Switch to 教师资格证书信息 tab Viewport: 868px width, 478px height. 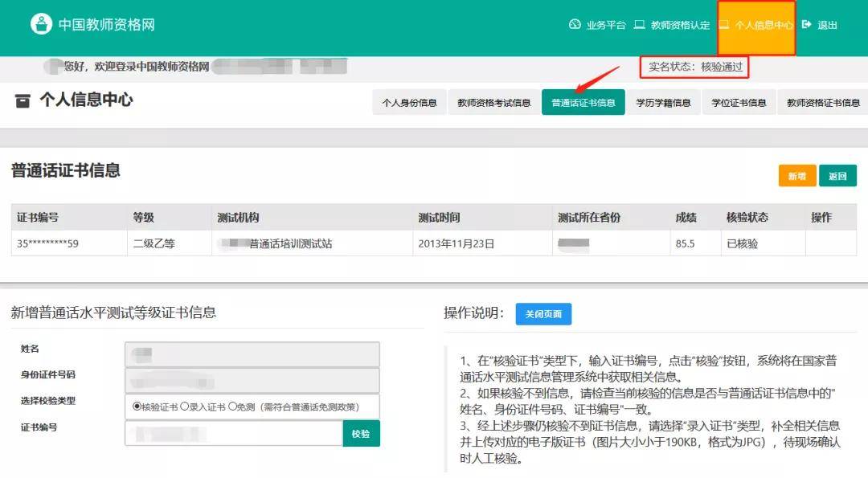tap(822, 103)
